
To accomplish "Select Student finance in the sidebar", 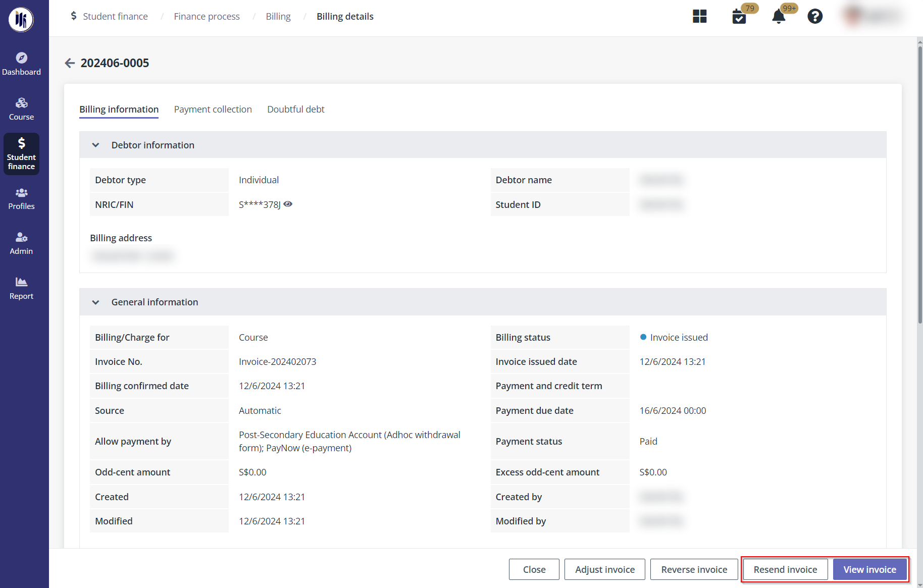I will (21, 154).
